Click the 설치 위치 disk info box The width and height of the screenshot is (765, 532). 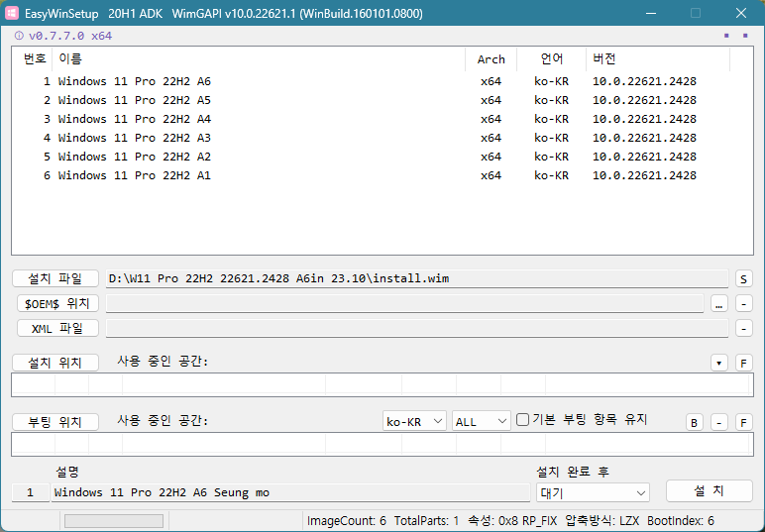382,384
